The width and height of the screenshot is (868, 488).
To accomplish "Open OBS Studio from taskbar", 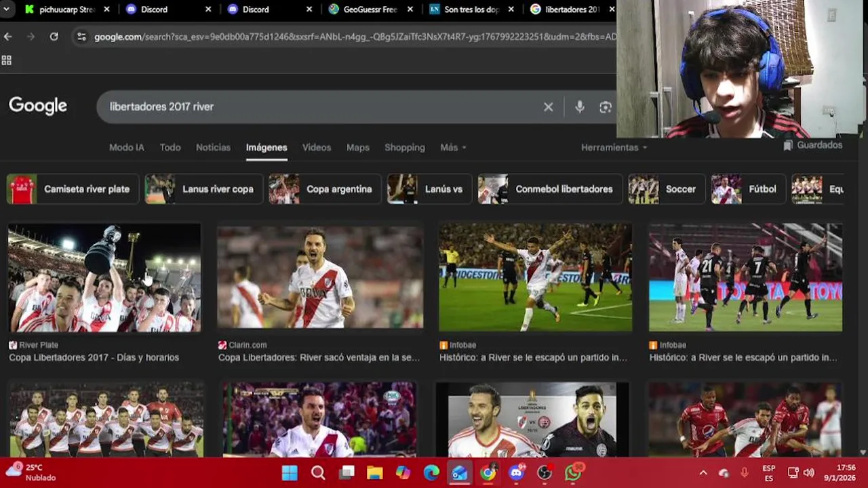I will click(x=545, y=472).
